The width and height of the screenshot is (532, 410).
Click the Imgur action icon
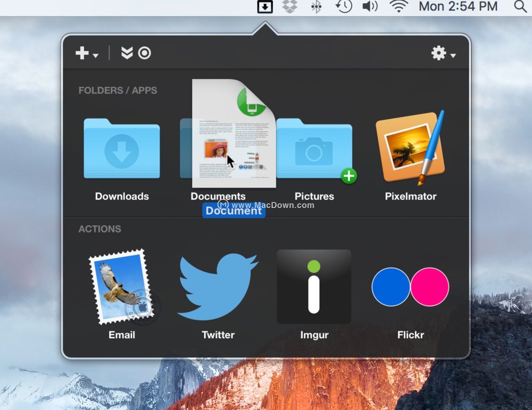[314, 286]
